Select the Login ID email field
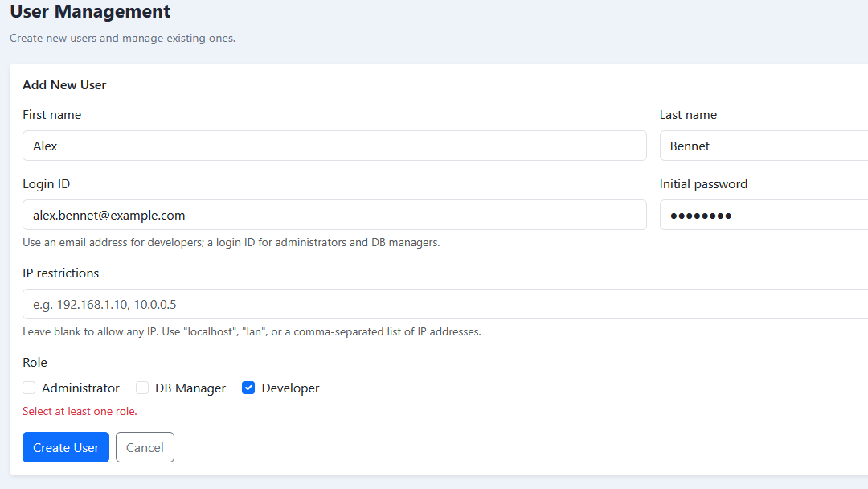Viewport: 868px width, 489px height. [x=334, y=215]
